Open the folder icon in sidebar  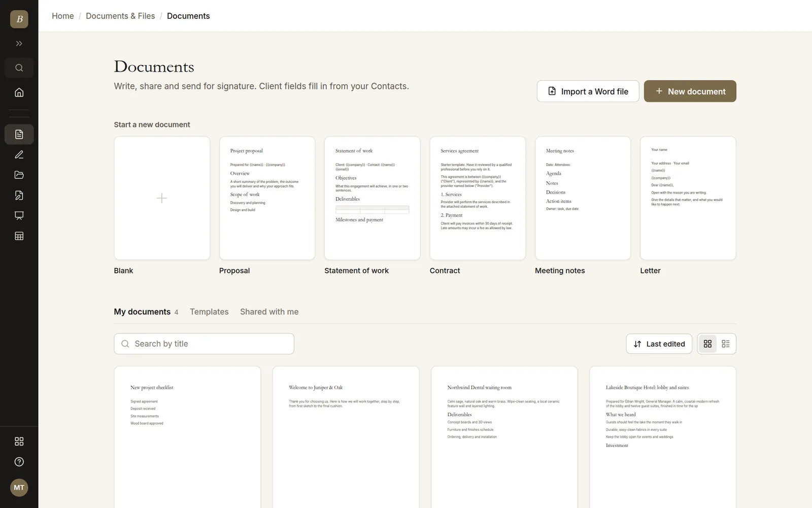click(19, 175)
